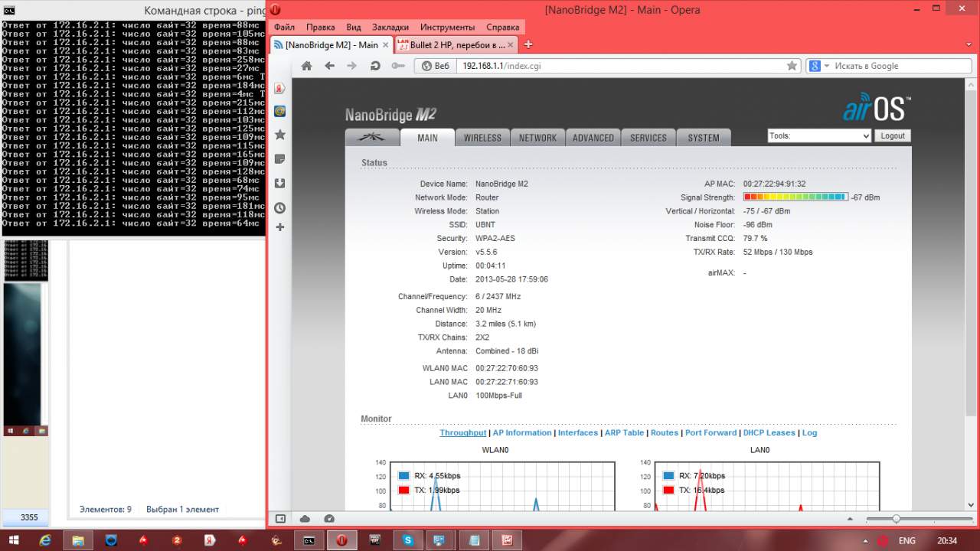The width and height of the screenshot is (980, 551).
Task: Click the Web security badge dropdown
Action: 436,66
